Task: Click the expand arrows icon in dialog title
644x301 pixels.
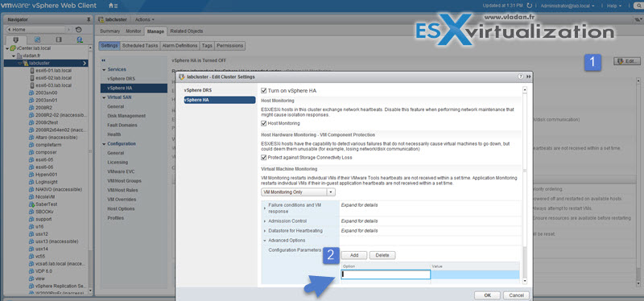Action: [x=528, y=76]
